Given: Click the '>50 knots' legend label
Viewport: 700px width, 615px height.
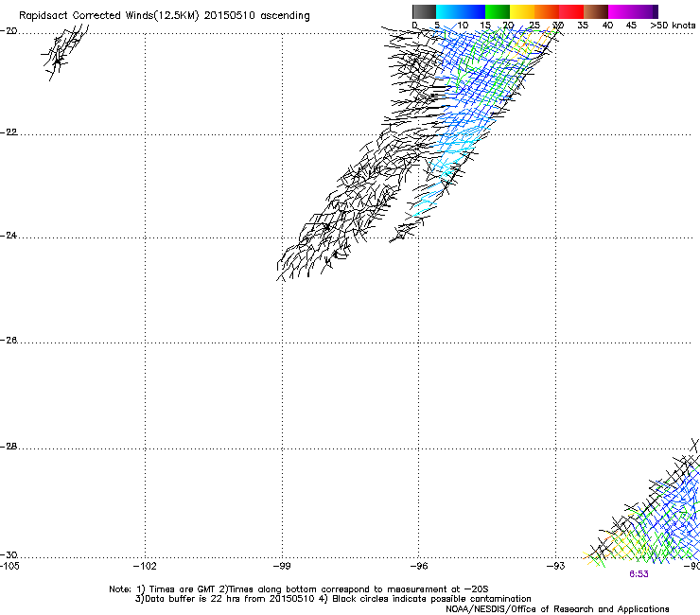Looking at the screenshot, I should (673, 26).
